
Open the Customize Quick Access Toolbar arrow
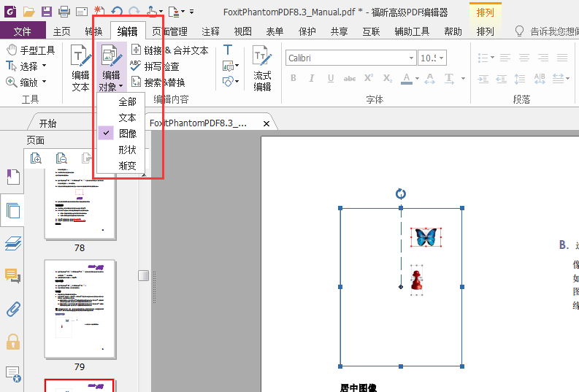tap(191, 12)
